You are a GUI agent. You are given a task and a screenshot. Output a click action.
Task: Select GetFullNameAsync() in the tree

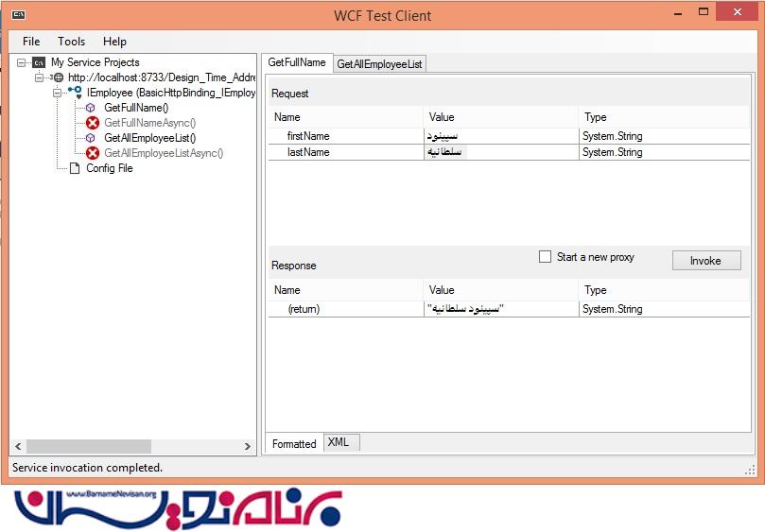(149, 123)
